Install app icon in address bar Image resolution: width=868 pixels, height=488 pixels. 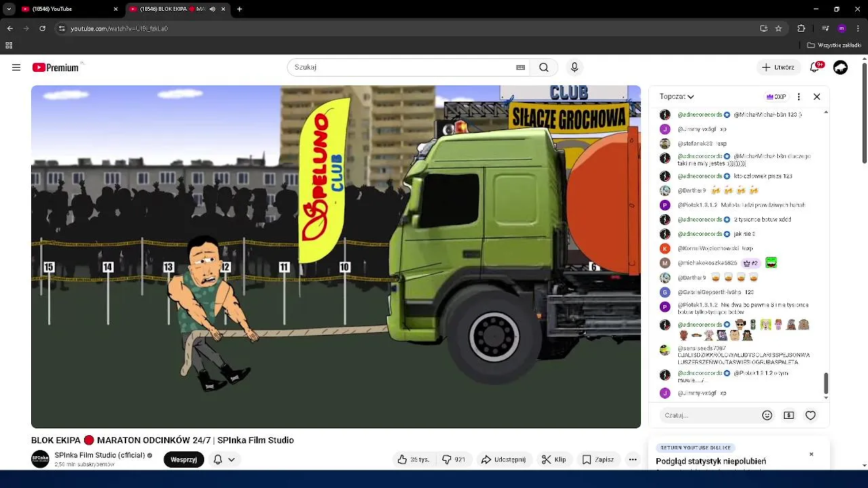pyautogui.click(x=764, y=28)
